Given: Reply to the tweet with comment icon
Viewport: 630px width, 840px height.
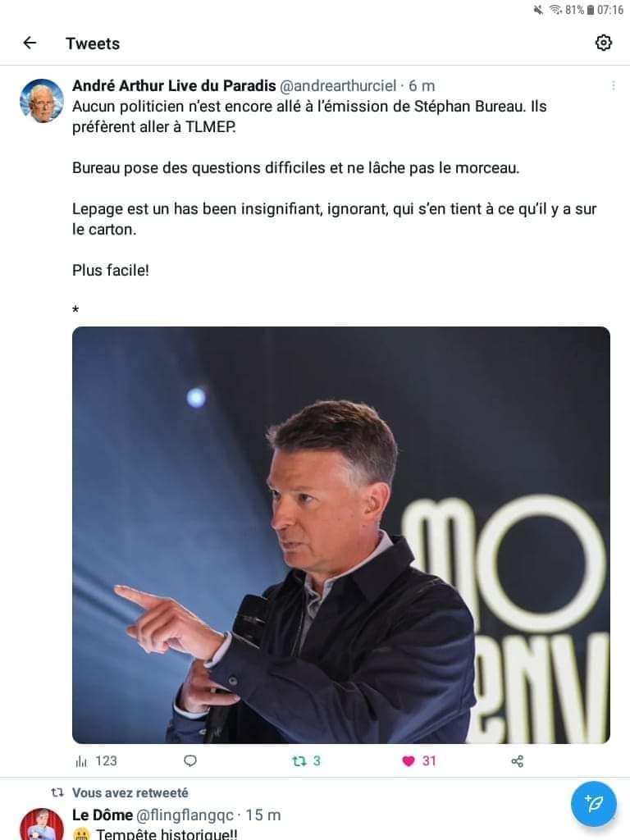Looking at the screenshot, I should [x=190, y=760].
